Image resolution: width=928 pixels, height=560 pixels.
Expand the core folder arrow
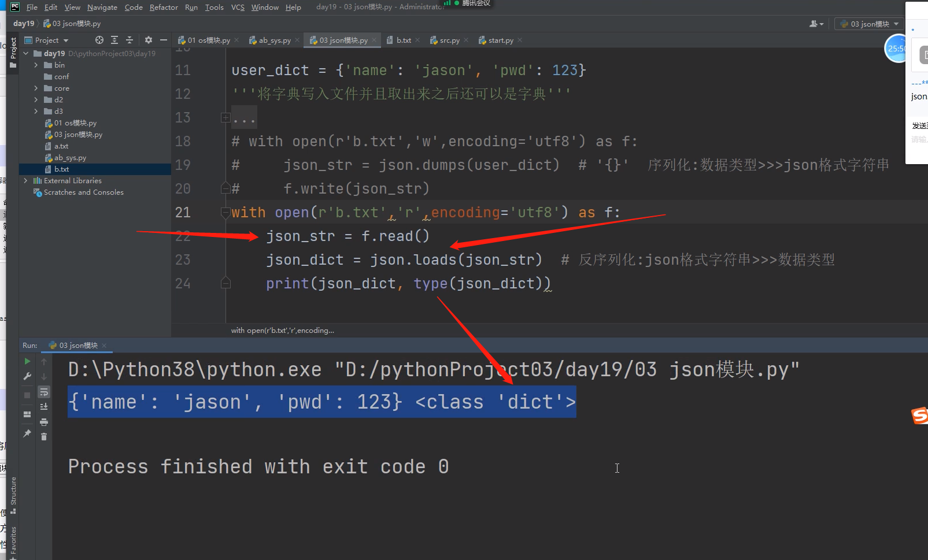(x=36, y=88)
